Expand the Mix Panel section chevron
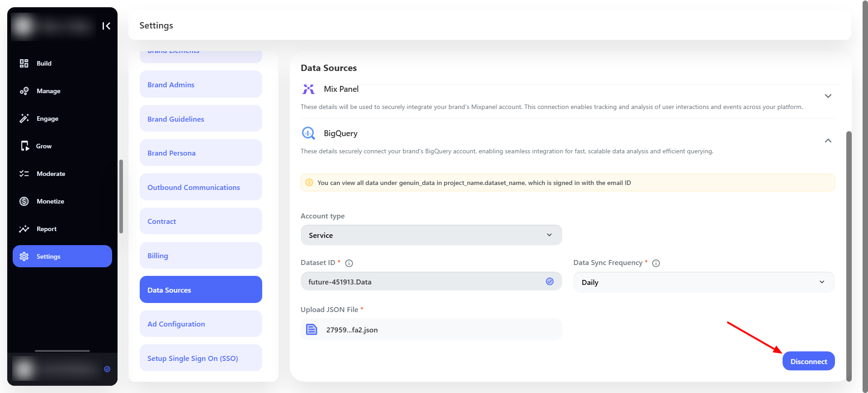The image size is (868, 393). tap(828, 96)
